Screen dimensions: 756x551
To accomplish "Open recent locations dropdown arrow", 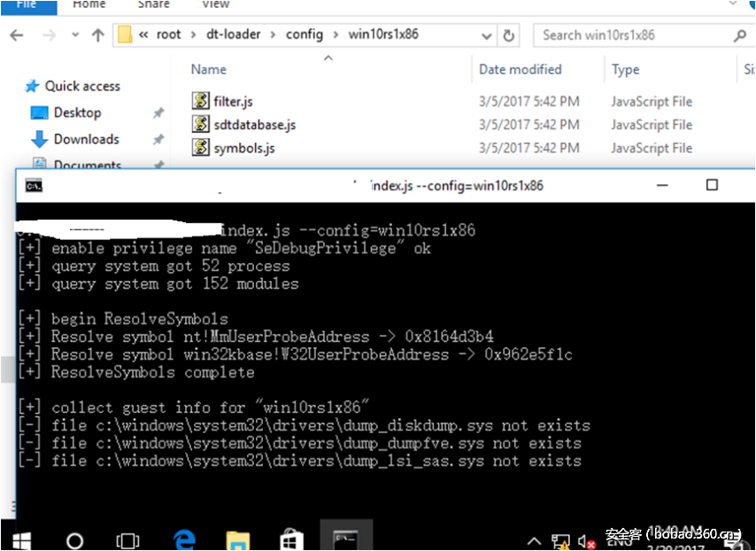I will pyautogui.click(x=75, y=35).
